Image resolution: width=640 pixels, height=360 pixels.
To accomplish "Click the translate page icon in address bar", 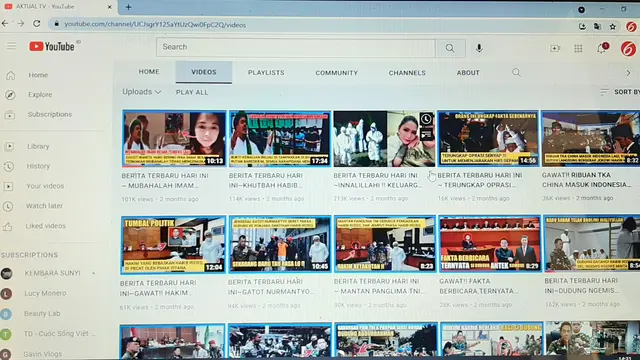I will pos(597,27).
